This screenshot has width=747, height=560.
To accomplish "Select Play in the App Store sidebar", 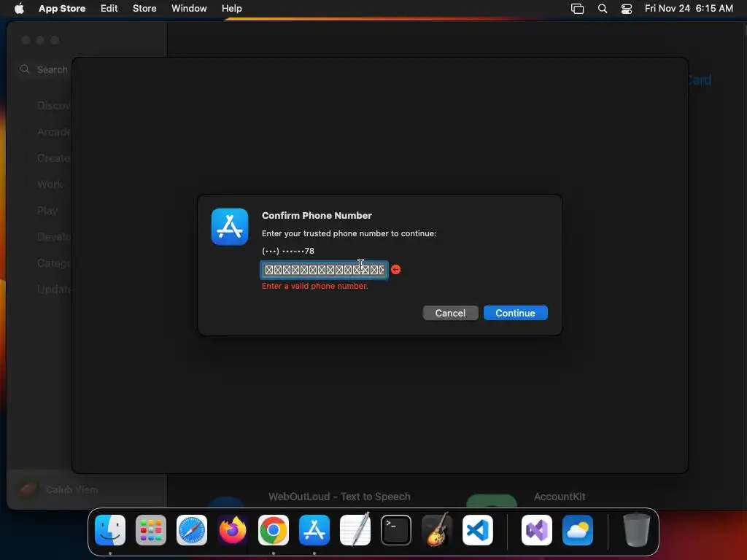I will pos(47,211).
